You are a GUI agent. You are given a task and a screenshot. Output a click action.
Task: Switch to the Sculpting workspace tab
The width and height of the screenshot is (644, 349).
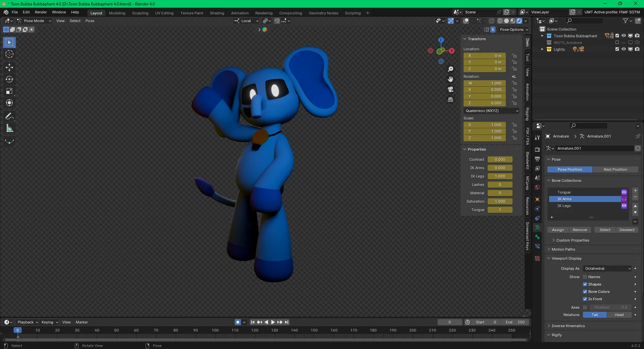point(140,13)
